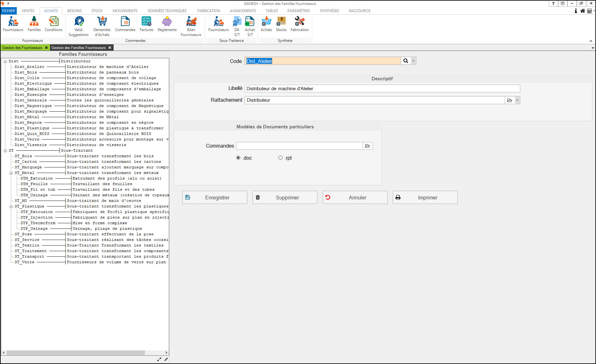Open the Factures icon

point(146,24)
